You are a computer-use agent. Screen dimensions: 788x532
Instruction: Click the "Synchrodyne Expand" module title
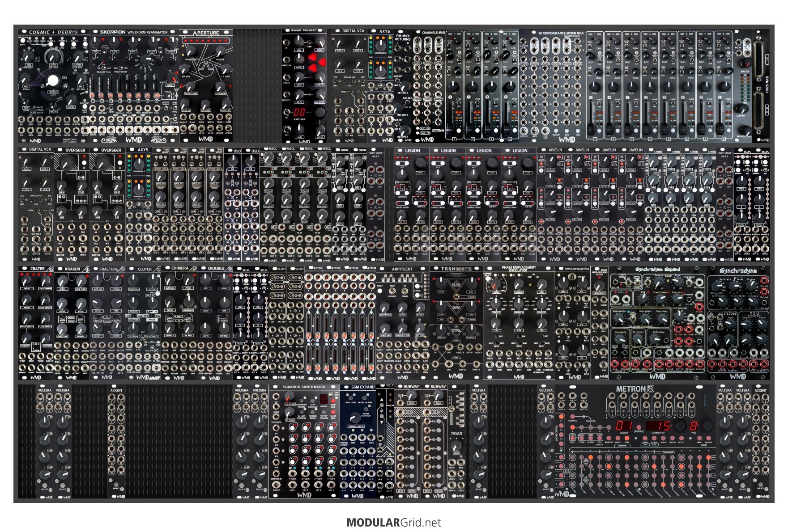point(658,270)
